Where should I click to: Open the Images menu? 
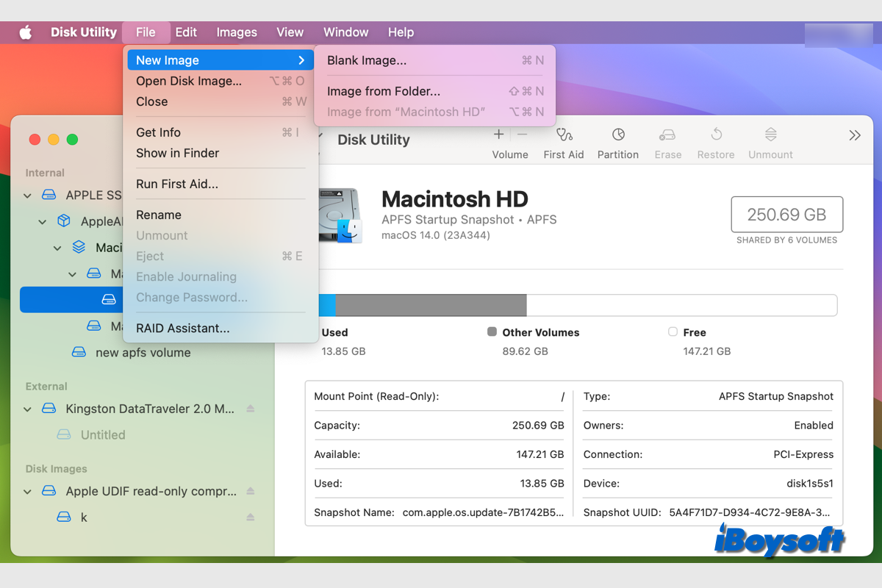pos(236,32)
